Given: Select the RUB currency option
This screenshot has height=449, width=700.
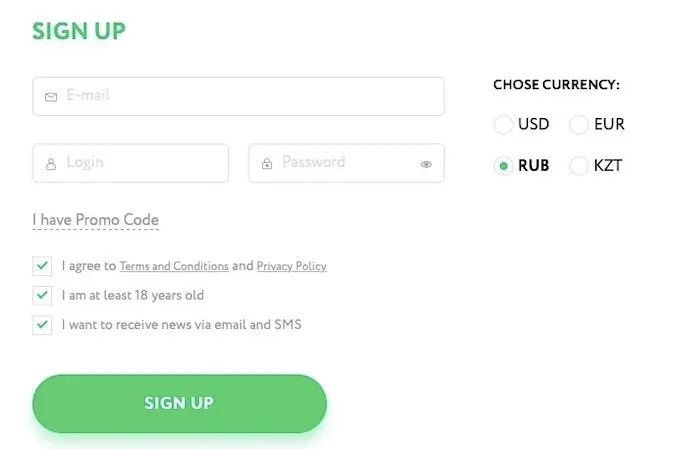Looking at the screenshot, I should 503,166.
